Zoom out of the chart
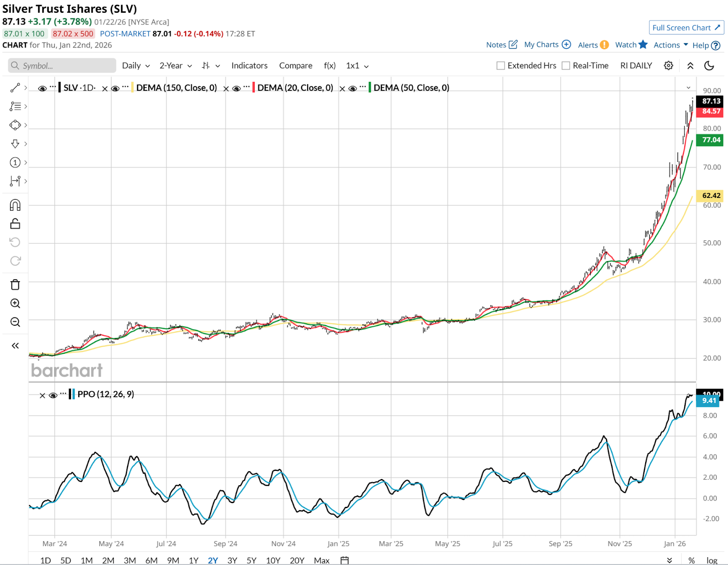 coord(15,322)
